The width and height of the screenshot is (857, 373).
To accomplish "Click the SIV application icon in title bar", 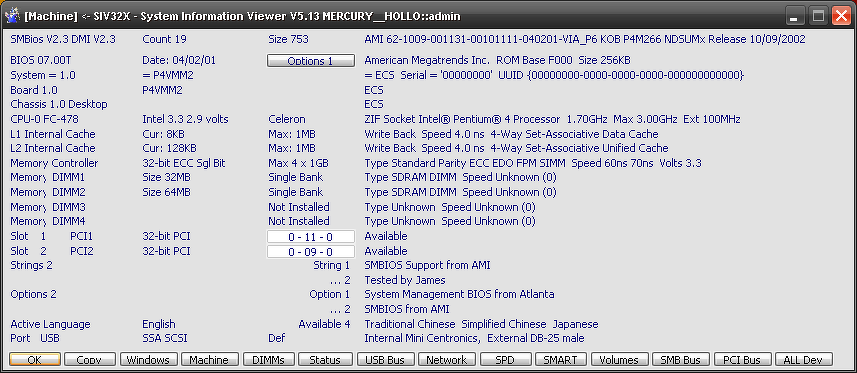I will coord(12,16).
